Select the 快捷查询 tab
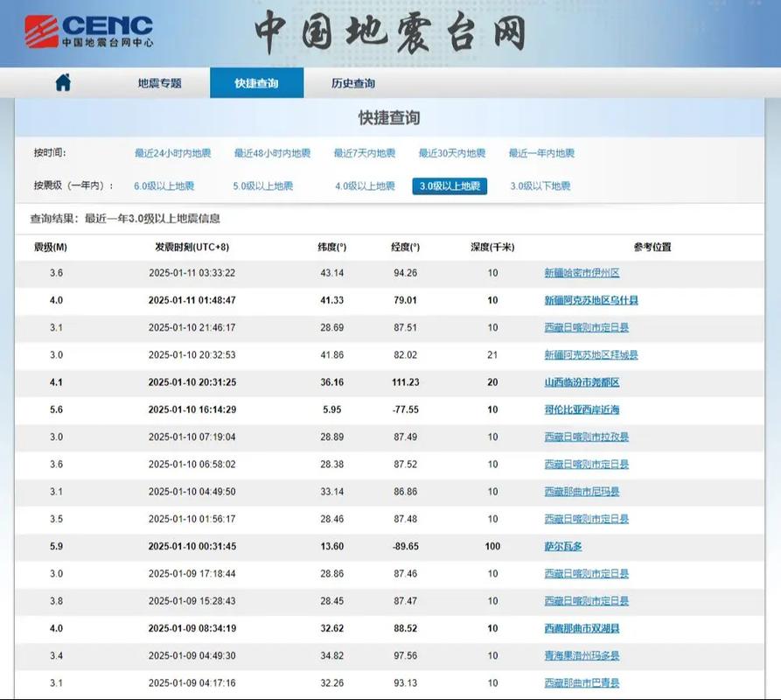 tap(257, 83)
